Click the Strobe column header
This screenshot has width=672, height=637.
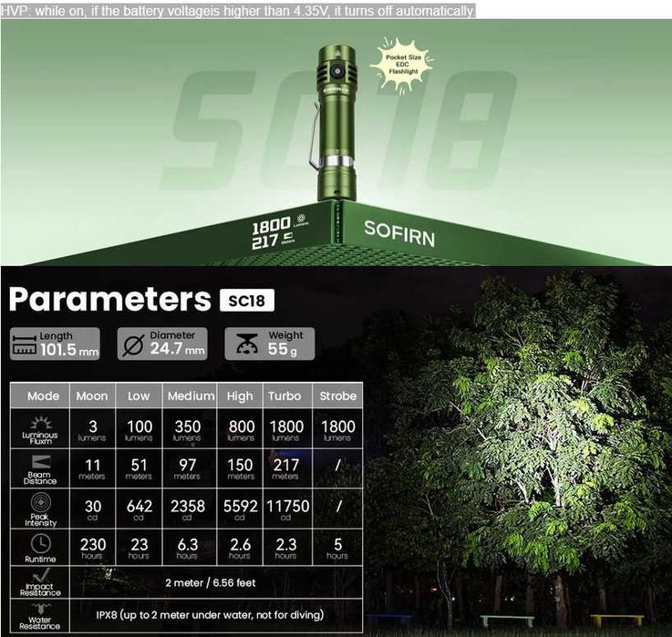pos(338,396)
